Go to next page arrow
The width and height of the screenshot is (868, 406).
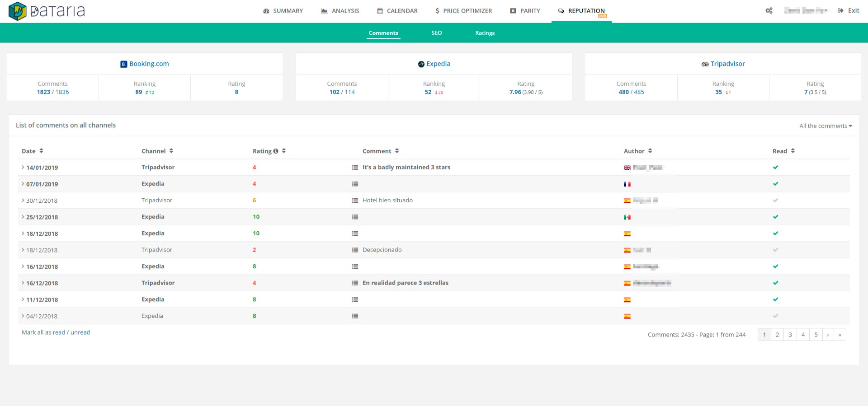(828, 335)
